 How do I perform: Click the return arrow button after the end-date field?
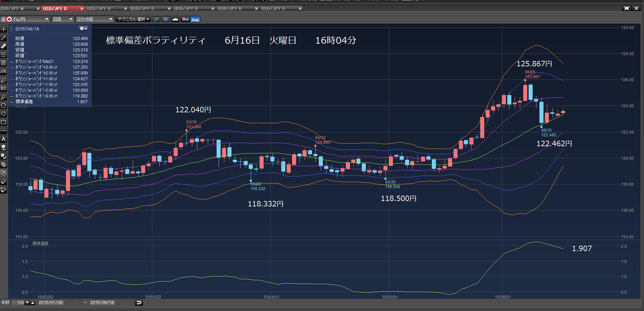(139, 303)
